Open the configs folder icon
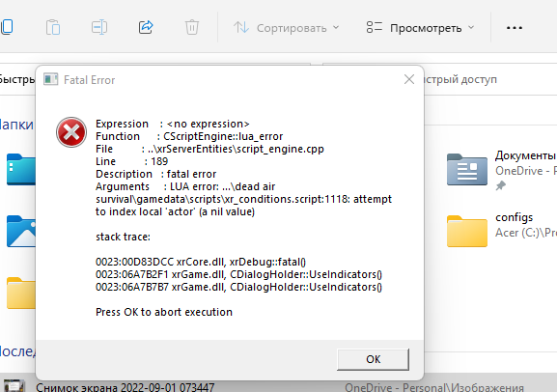This screenshot has width=557, height=392. 467,231
